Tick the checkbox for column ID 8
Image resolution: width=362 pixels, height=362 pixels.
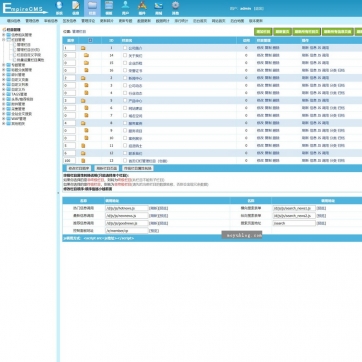click(x=125, y=123)
